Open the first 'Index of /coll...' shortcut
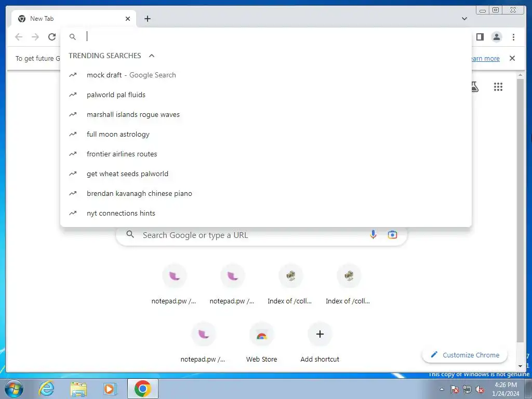Screen dimensions: 532x399 290,285
